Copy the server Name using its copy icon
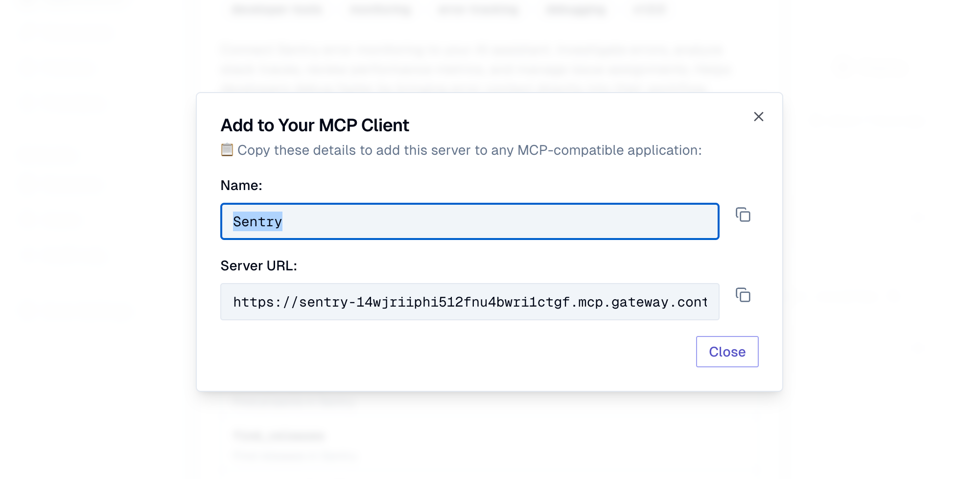The height and width of the screenshot is (479, 980). pyautogui.click(x=742, y=215)
